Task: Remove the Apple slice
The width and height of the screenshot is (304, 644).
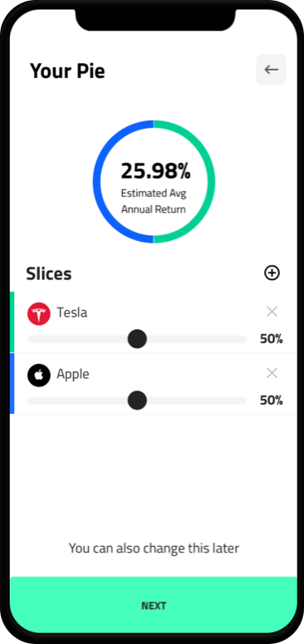Action: coord(272,373)
